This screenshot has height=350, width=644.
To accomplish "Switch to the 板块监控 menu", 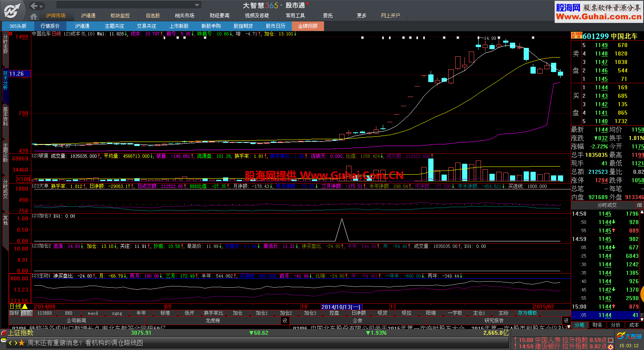I will [120, 16].
